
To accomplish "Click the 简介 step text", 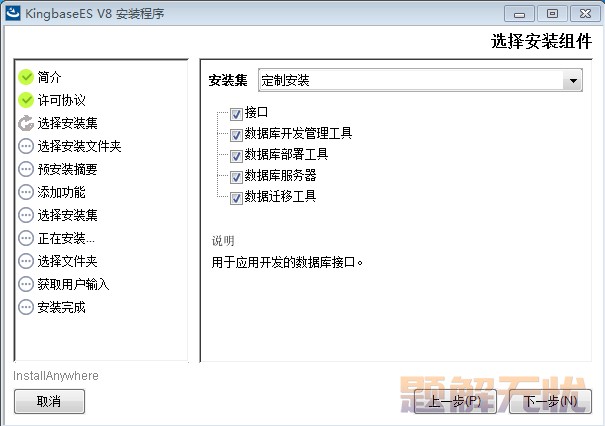I will click(49, 77).
